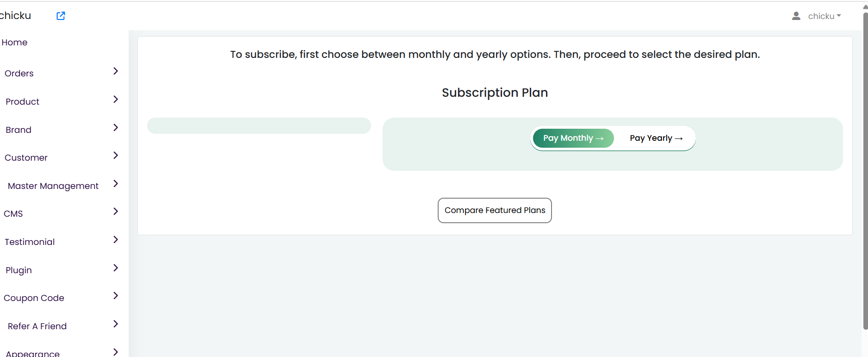Expand Master Management chevron
This screenshot has height=357, width=868.
click(116, 183)
